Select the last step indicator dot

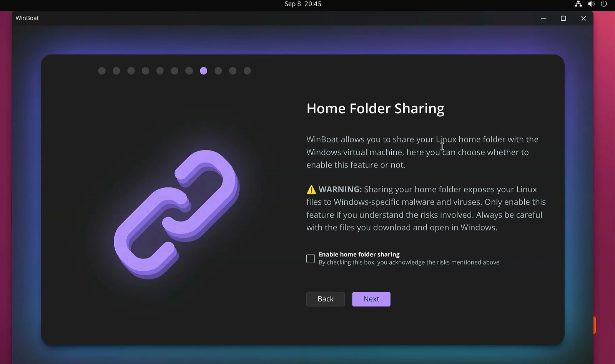coord(247,71)
